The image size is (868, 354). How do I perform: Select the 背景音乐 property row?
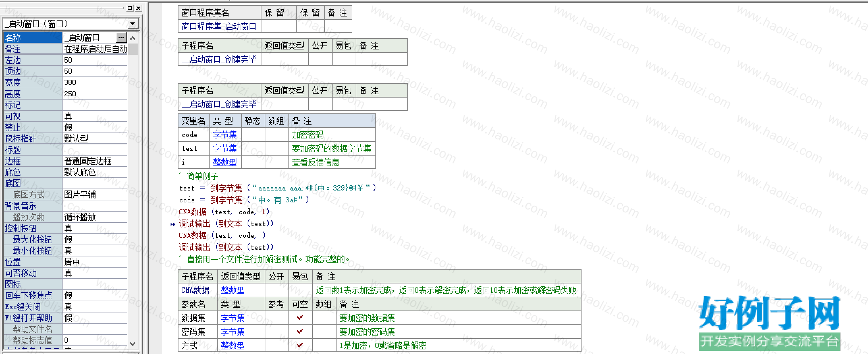click(x=66, y=206)
